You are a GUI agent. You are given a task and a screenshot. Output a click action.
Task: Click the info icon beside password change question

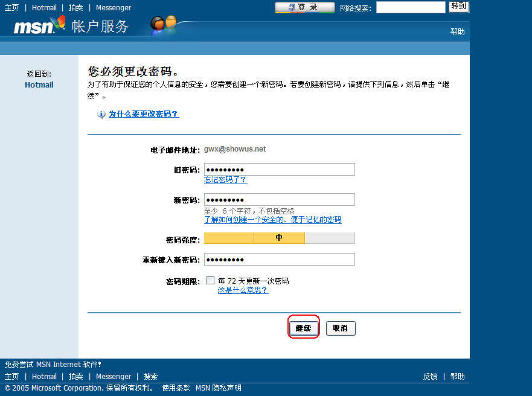click(x=101, y=114)
